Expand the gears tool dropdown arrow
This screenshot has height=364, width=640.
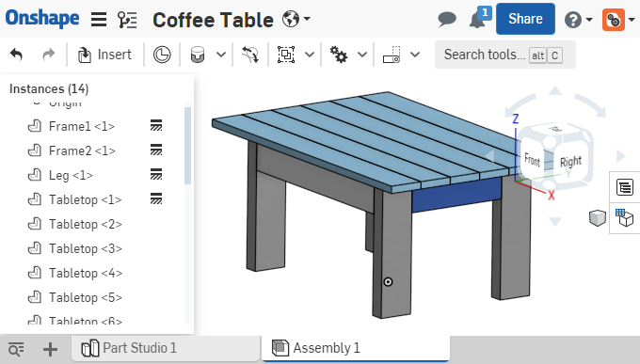click(362, 55)
